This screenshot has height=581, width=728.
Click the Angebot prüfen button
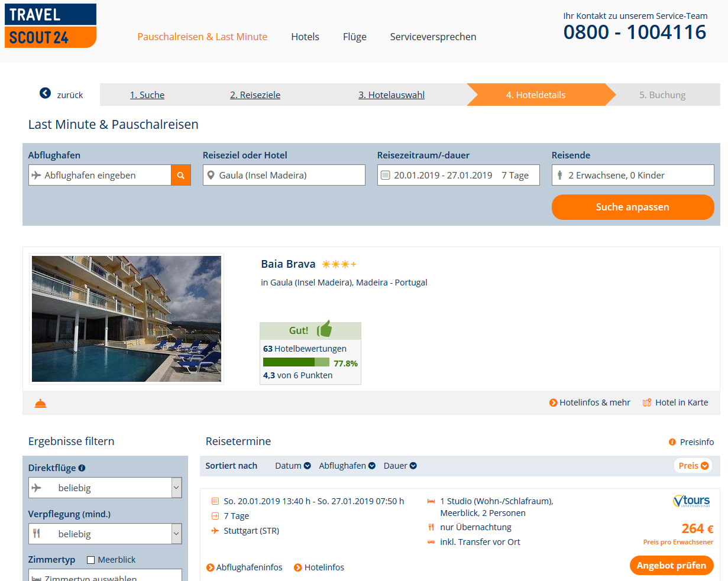coord(671,565)
